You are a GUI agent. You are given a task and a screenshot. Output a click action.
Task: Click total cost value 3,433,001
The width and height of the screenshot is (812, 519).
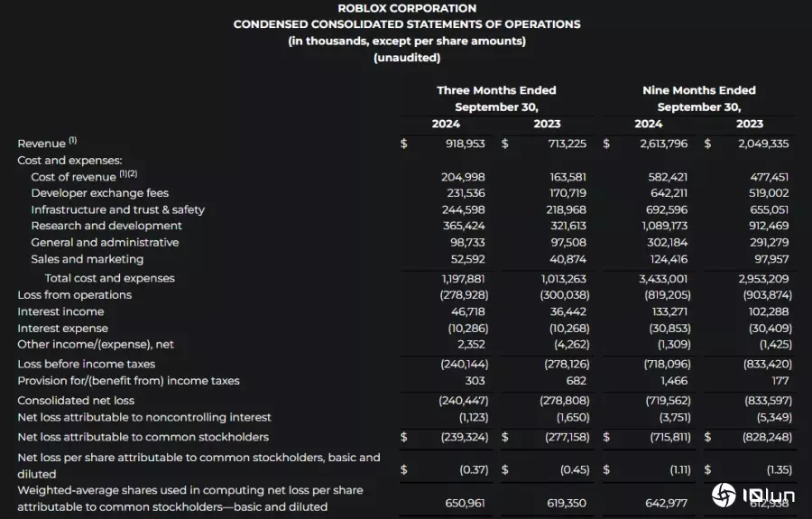tap(663, 279)
